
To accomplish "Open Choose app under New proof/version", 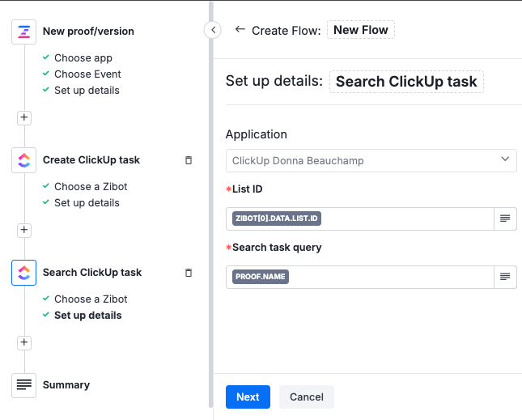I will tap(83, 58).
